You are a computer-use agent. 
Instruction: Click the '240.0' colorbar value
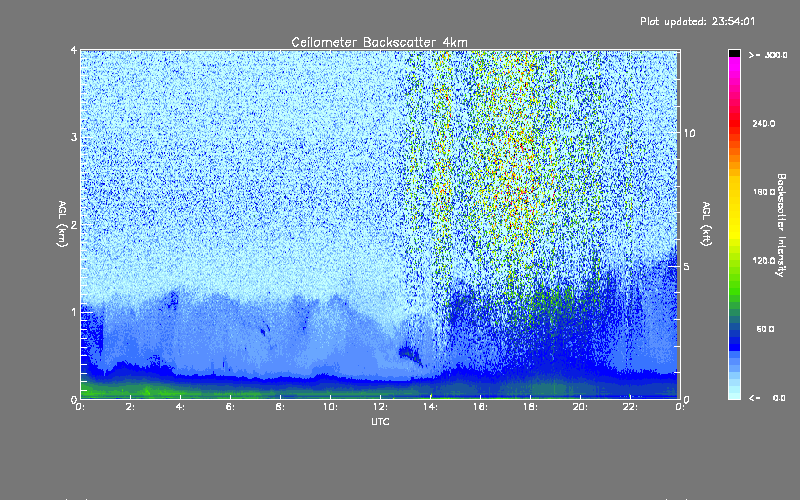click(764, 123)
